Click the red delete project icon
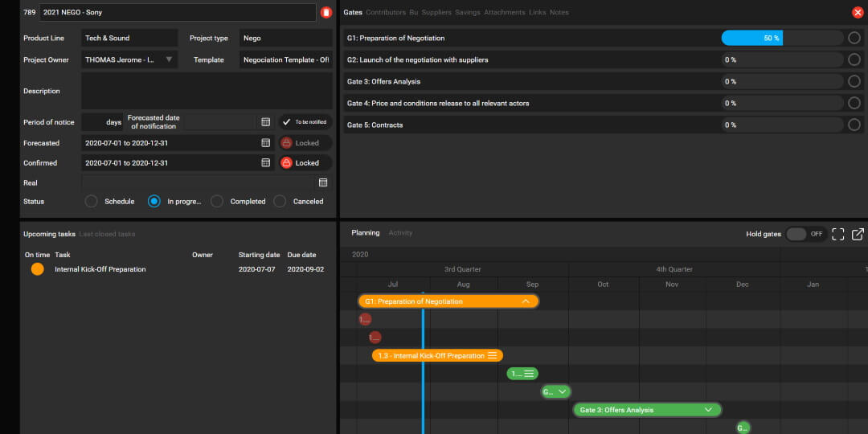 pyautogui.click(x=325, y=12)
